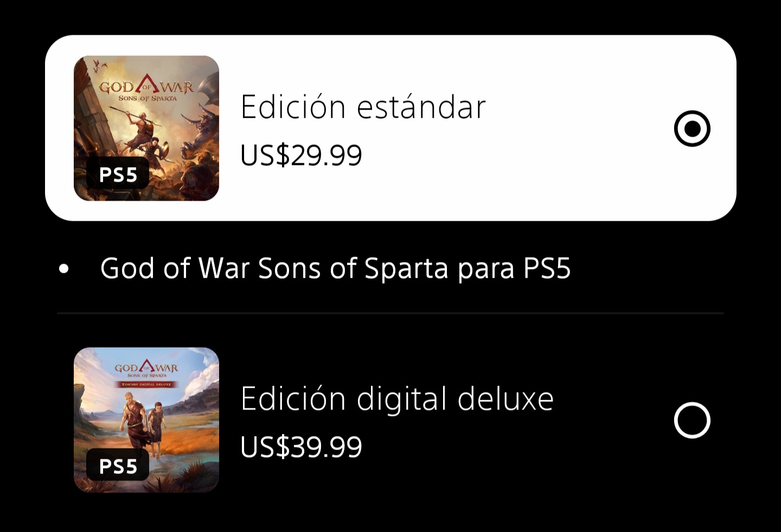Tap the "Edición digital deluxe" title text

(396, 399)
